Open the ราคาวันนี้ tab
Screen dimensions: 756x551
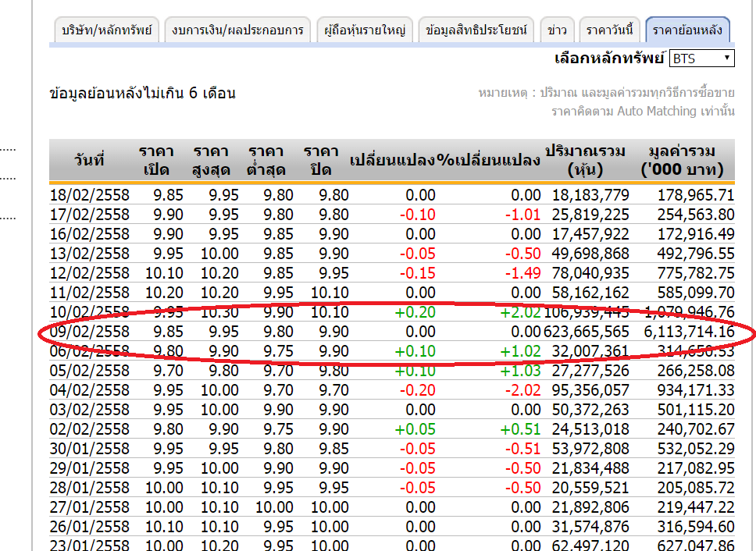coord(610,30)
